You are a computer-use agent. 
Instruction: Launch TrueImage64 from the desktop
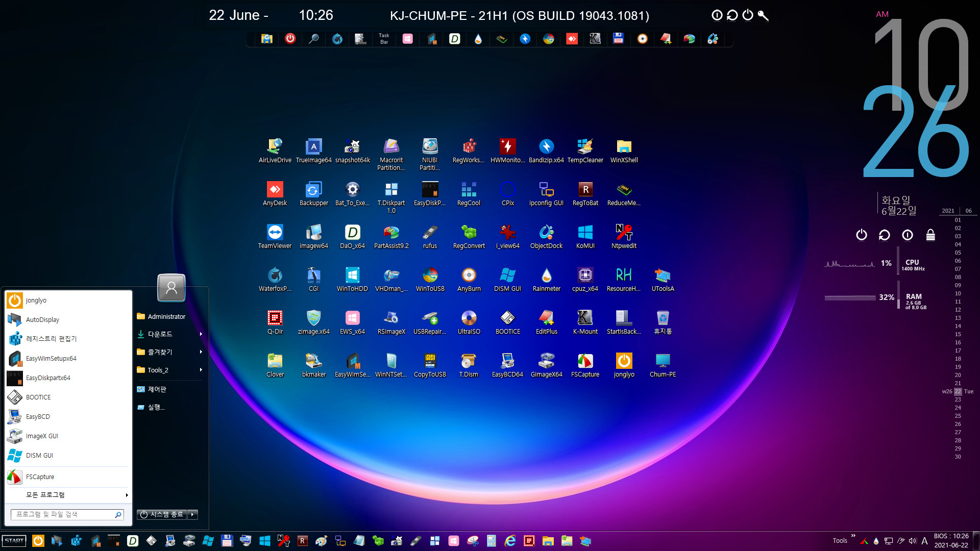click(313, 151)
